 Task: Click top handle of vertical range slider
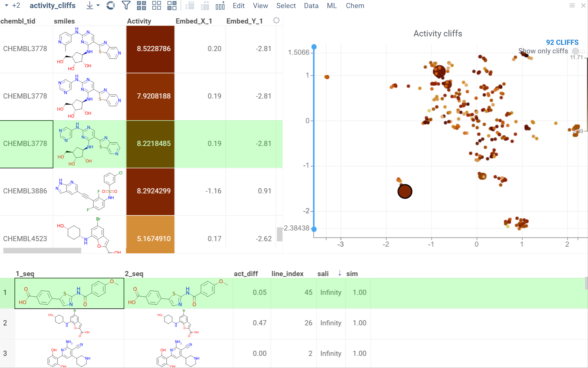(314, 47)
